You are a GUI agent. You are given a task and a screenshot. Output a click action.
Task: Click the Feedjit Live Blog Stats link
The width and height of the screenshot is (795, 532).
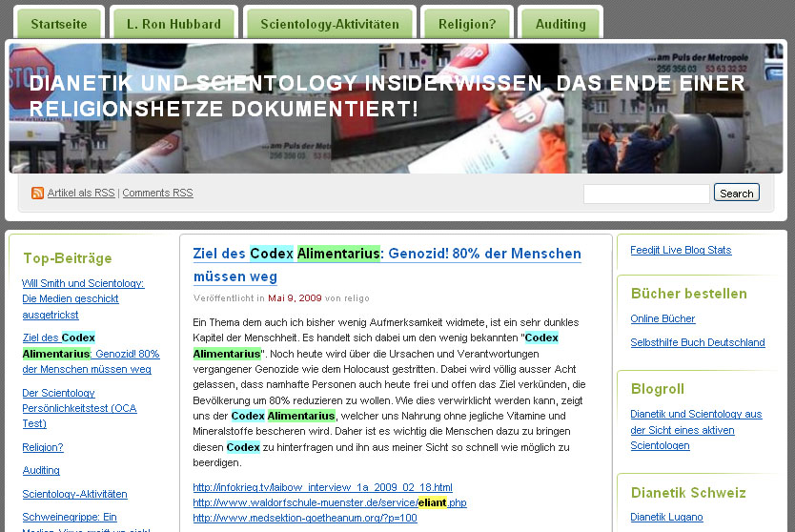coord(681,250)
